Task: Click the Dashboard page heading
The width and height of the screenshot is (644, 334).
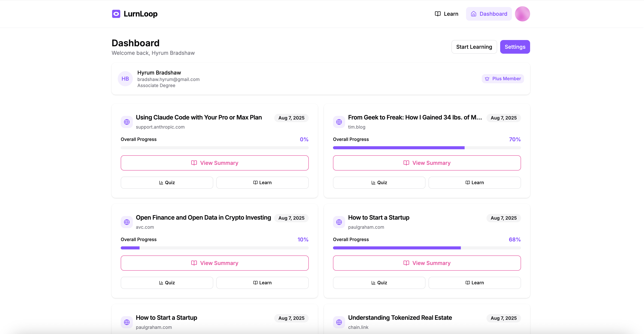Action: coord(135,43)
